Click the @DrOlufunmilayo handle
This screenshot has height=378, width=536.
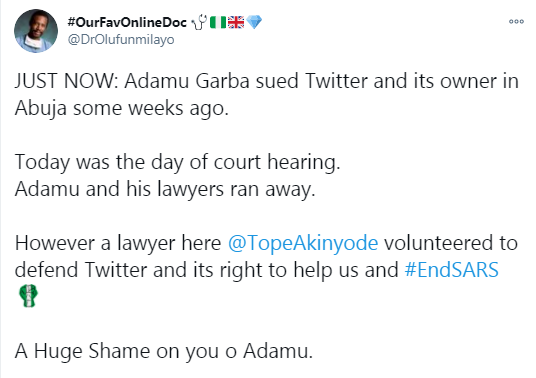point(121,40)
